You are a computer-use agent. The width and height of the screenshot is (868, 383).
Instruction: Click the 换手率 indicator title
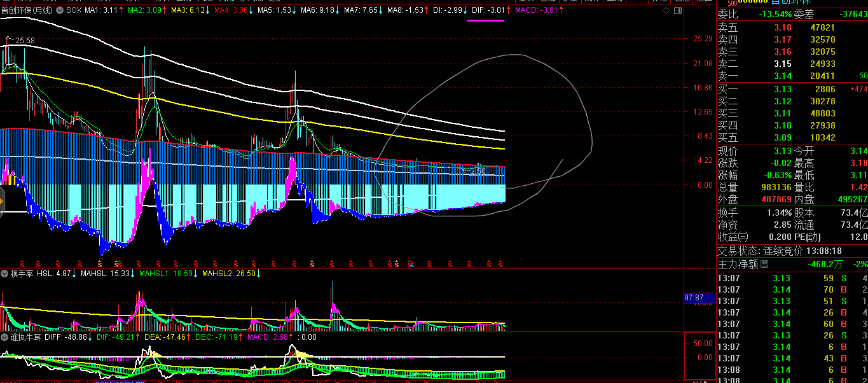22,274
